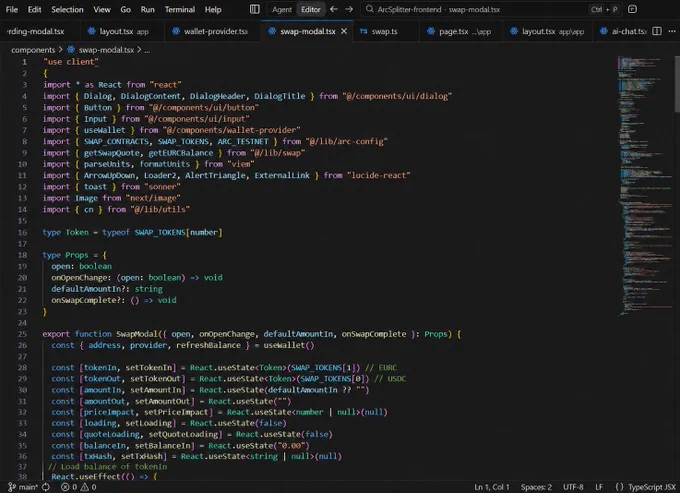Click the onSwapComplete?: prop definition on line 22
This screenshot has width=680, height=493.
point(114,300)
